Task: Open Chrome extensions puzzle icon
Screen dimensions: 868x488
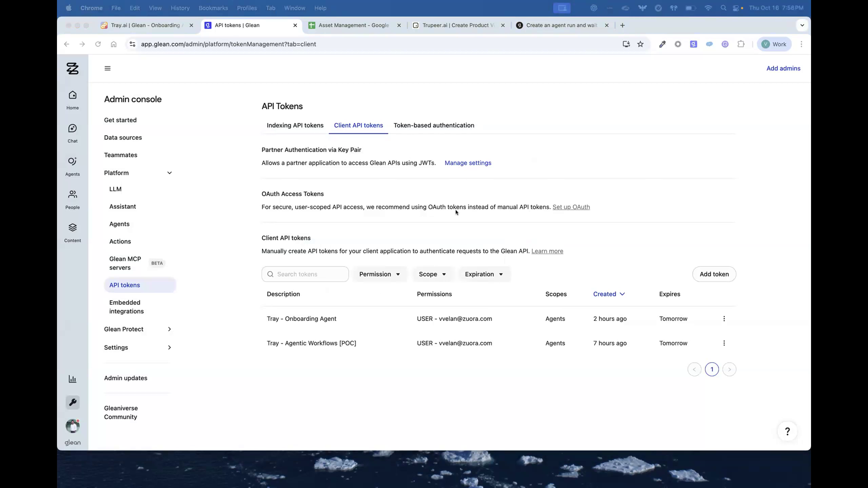Action: click(x=741, y=44)
